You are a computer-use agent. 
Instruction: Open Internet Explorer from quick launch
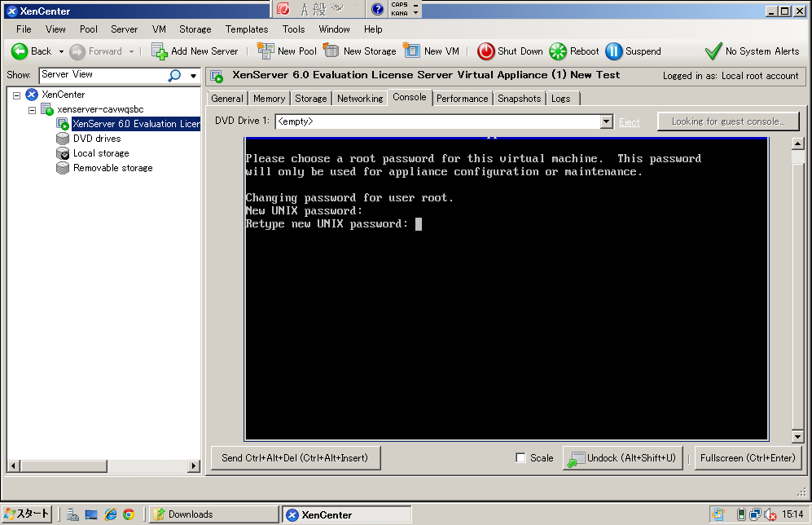pos(110,514)
